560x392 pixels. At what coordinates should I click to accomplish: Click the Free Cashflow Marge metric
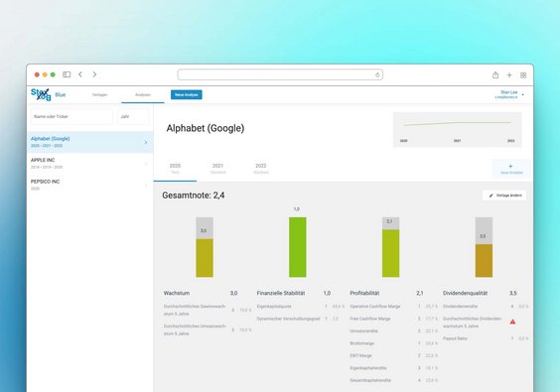(394, 319)
